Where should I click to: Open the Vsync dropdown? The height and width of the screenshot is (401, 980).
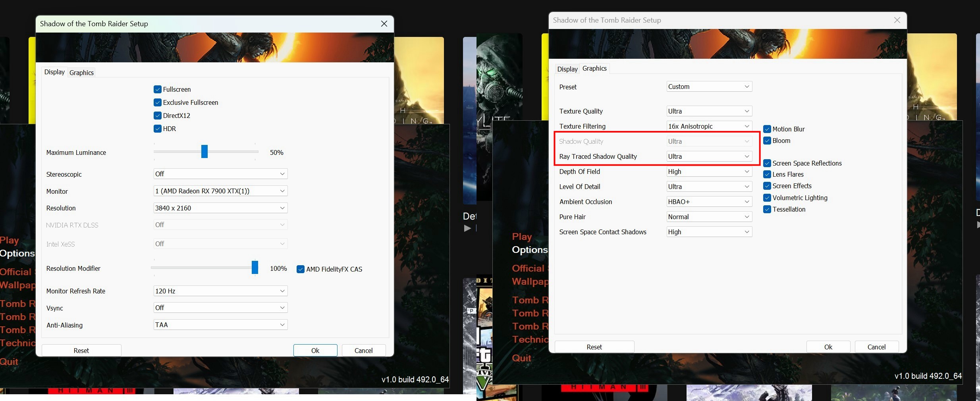[220, 308]
